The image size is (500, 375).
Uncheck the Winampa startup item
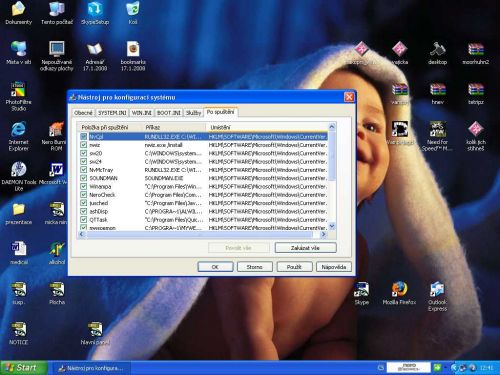[x=84, y=186]
